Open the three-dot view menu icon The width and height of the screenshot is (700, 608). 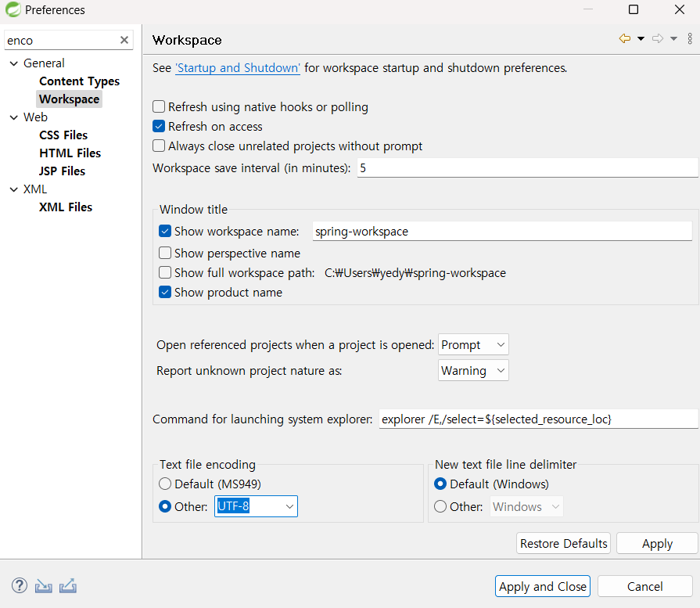pyautogui.click(x=690, y=39)
